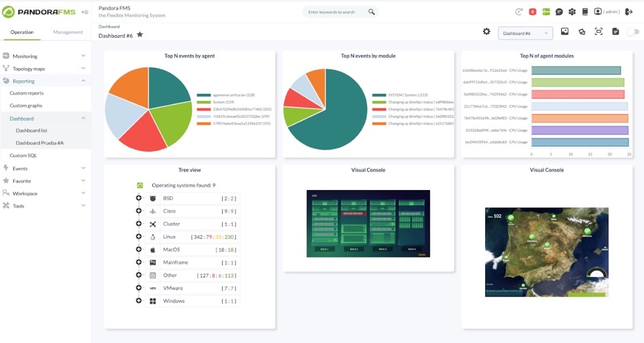The image size is (644, 343).
Task: Click the logout icon beside admin
Action: pyautogui.click(x=629, y=12)
